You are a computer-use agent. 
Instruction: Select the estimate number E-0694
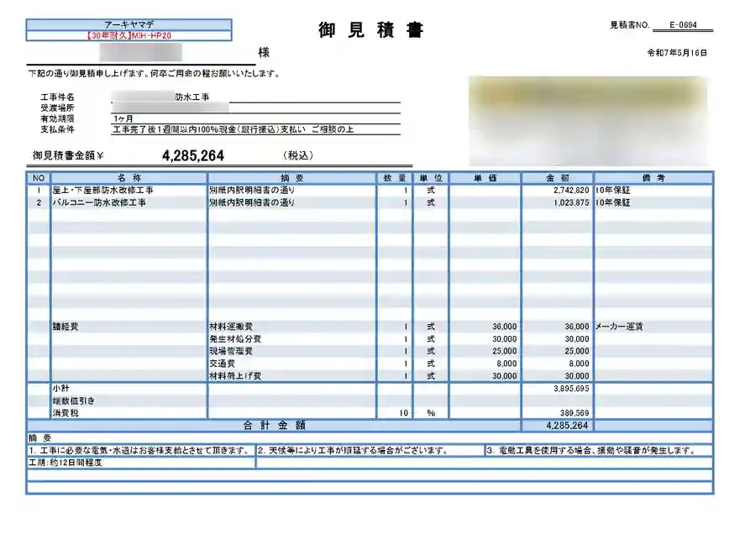(683, 25)
